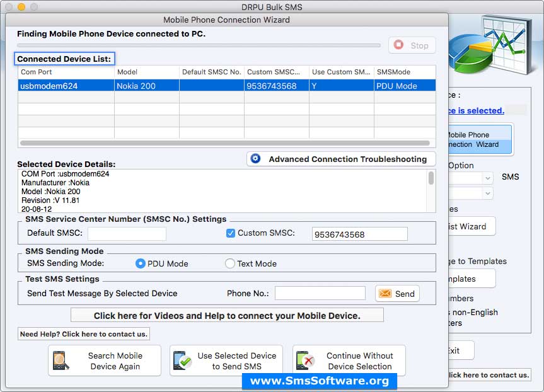The width and height of the screenshot is (544, 392).
Task: Focus the Default SMSC input field
Action: (x=127, y=233)
